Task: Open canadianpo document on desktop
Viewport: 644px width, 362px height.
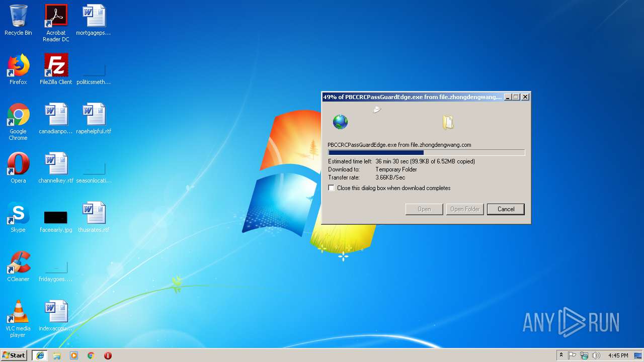Action: click(x=56, y=119)
